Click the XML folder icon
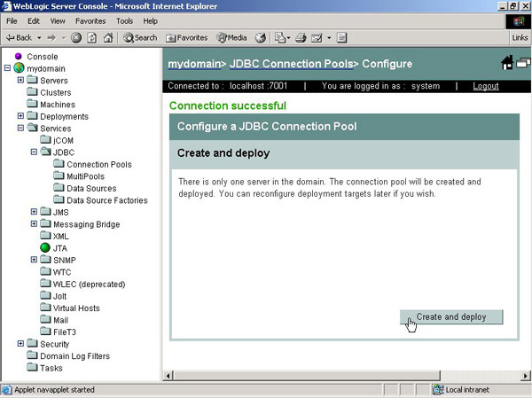This screenshot has width=532, height=398. [x=45, y=235]
